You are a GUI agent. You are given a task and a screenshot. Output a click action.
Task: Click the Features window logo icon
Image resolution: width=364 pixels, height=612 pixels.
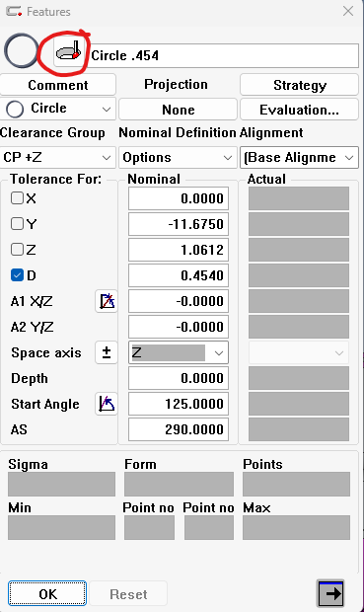click(x=14, y=11)
